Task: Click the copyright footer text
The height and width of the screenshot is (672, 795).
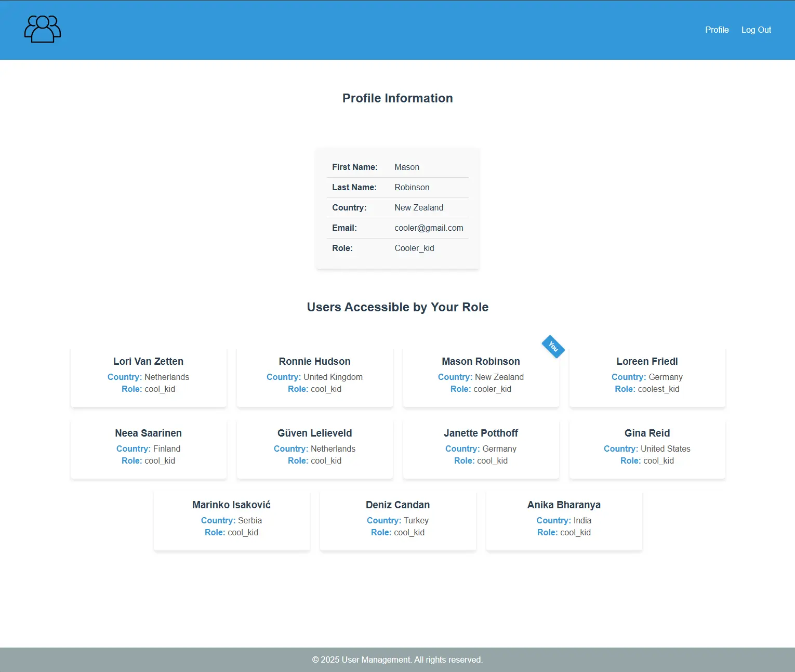Action: (398, 660)
